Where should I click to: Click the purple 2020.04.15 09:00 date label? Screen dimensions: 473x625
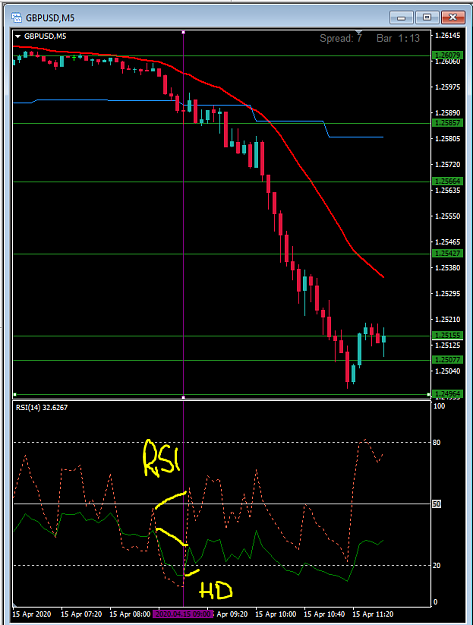[x=183, y=614]
